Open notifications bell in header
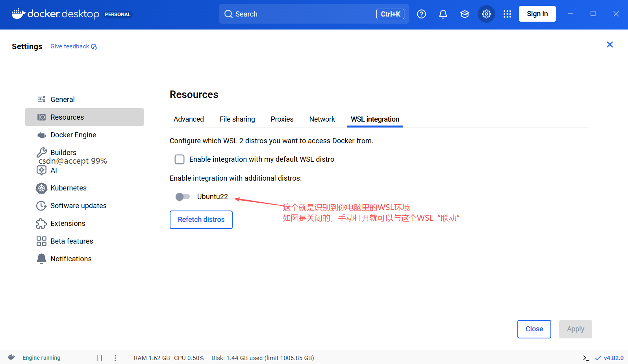The width and height of the screenshot is (628, 364). (x=443, y=14)
